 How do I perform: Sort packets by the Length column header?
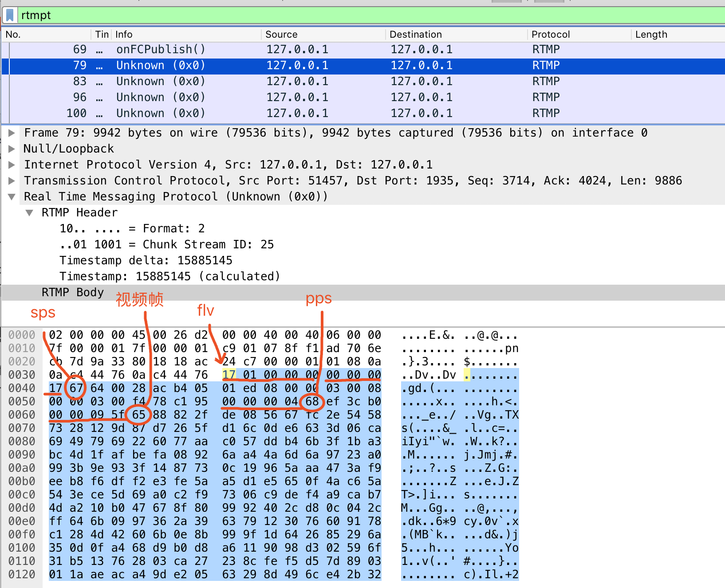tap(679, 34)
